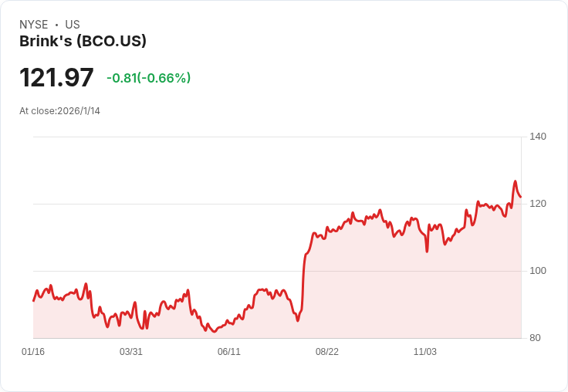Click the lowest dip of the price line

(x=215, y=332)
